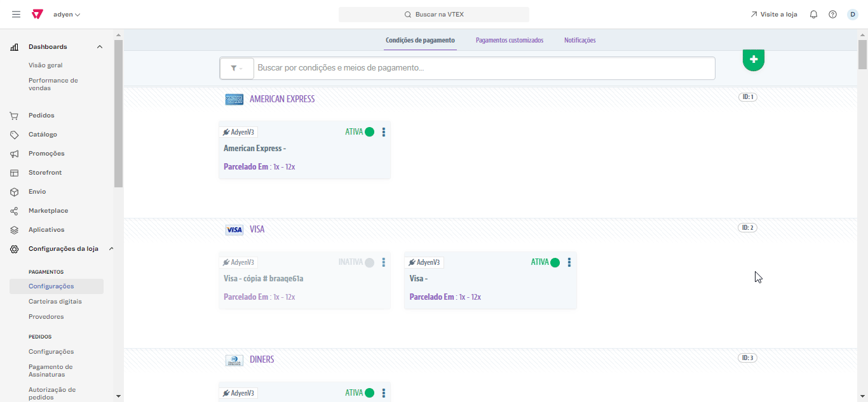
Task: Click the American Express card logo
Action: 234,99
